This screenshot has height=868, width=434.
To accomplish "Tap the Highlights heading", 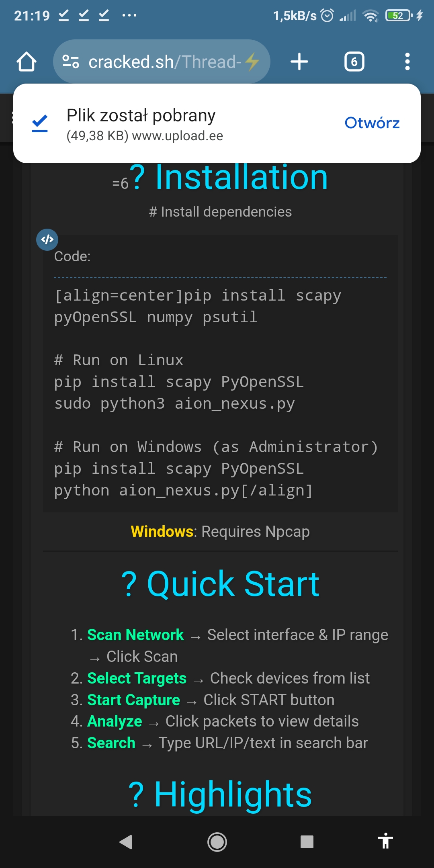I will [220, 794].
